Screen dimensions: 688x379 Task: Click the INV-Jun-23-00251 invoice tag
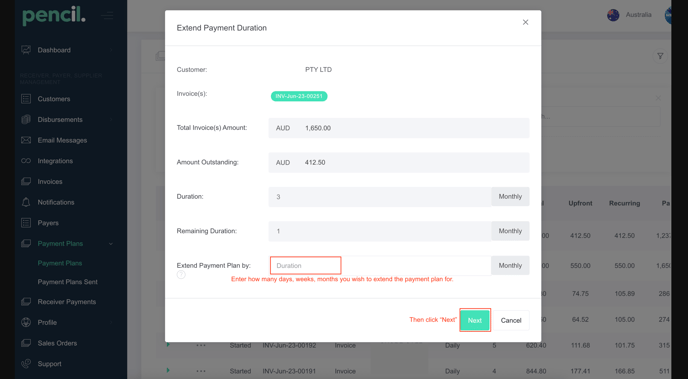[x=299, y=96]
